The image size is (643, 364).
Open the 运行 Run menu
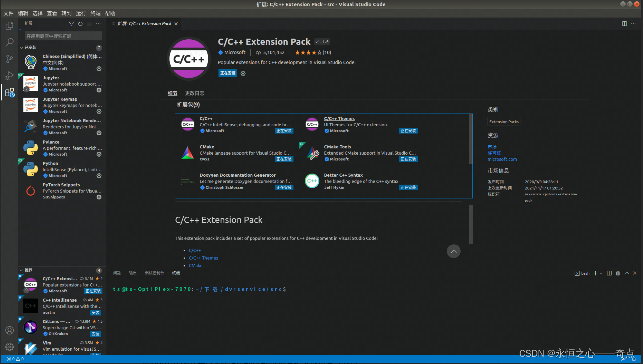pos(81,13)
